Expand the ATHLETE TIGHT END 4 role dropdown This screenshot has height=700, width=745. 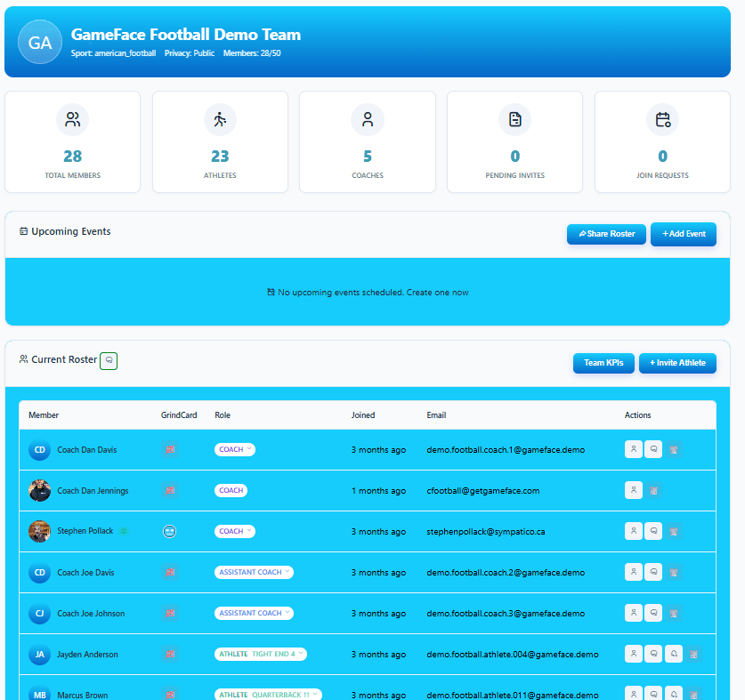pos(259,653)
